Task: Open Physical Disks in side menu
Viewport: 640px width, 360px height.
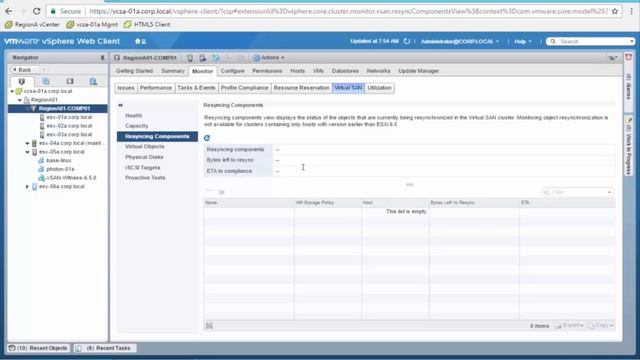Action: [x=144, y=157]
